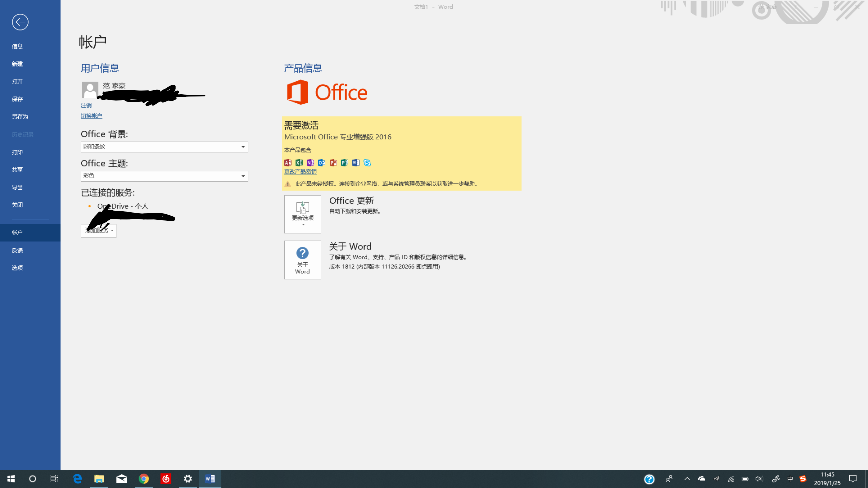Click the volume speaker tray icon
Screen dimensions: 868x488
pos(759,479)
